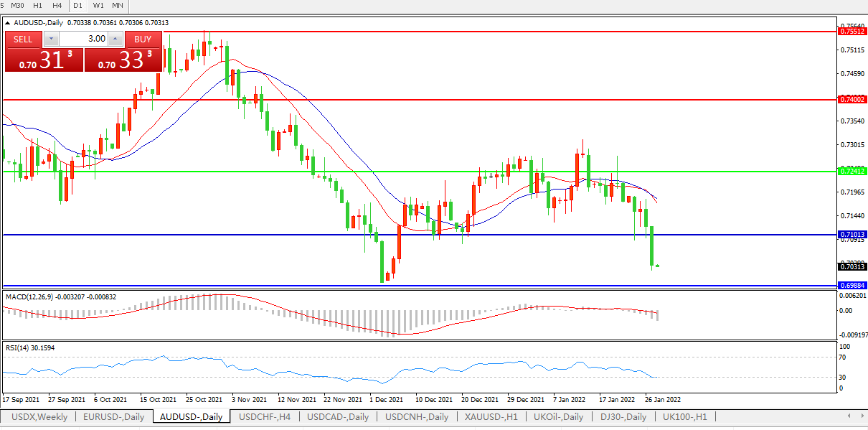Switch to M30 timeframe
The height and width of the screenshot is (430, 868).
tap(17, 6)
